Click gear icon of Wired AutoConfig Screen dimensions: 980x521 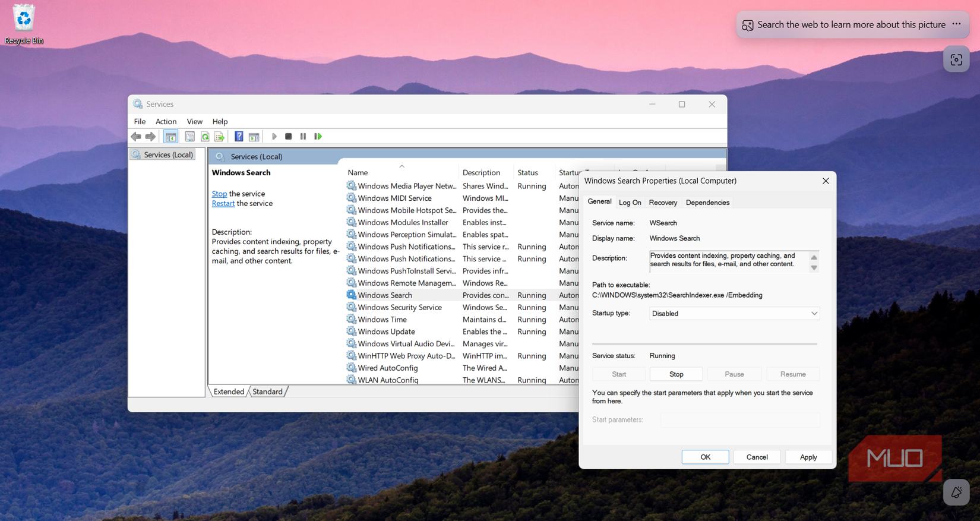click(352, 368)
